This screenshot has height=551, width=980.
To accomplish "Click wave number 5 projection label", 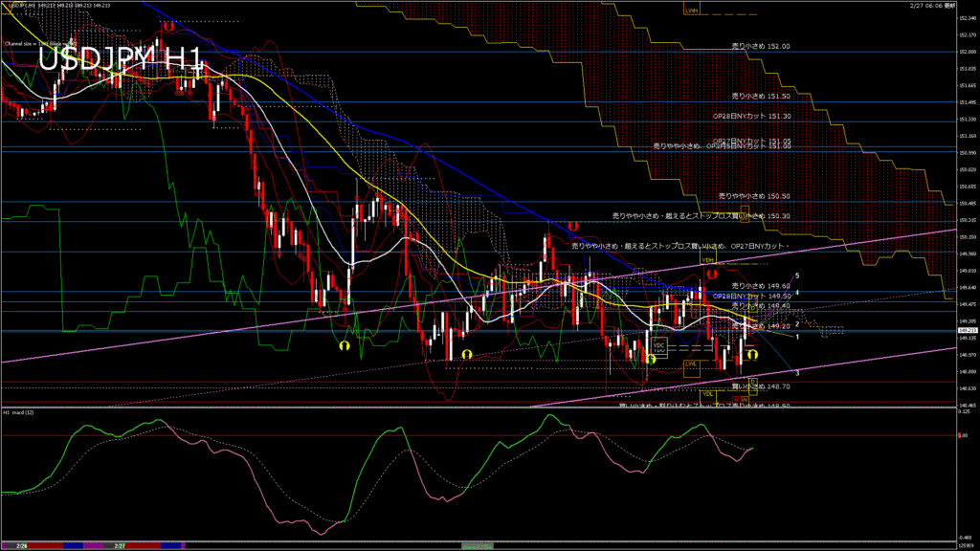I will [797, 276].
